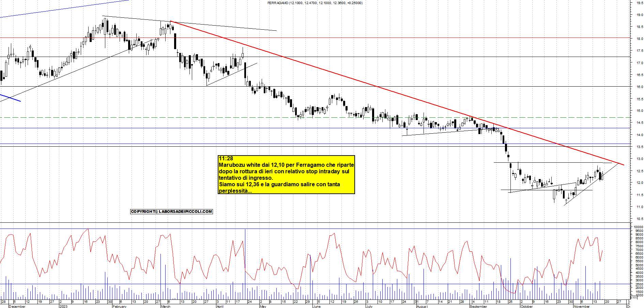Click the 11.5 price axis label
Image resolution: width=644 pixels, height=308 pixels.
[x=640, y=195]
